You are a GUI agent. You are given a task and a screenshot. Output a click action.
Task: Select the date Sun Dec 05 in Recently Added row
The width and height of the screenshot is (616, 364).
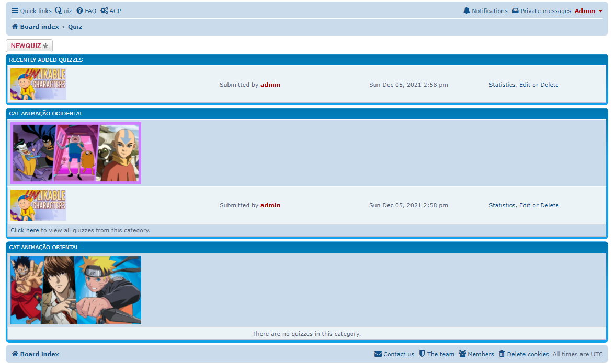(408, 84)
